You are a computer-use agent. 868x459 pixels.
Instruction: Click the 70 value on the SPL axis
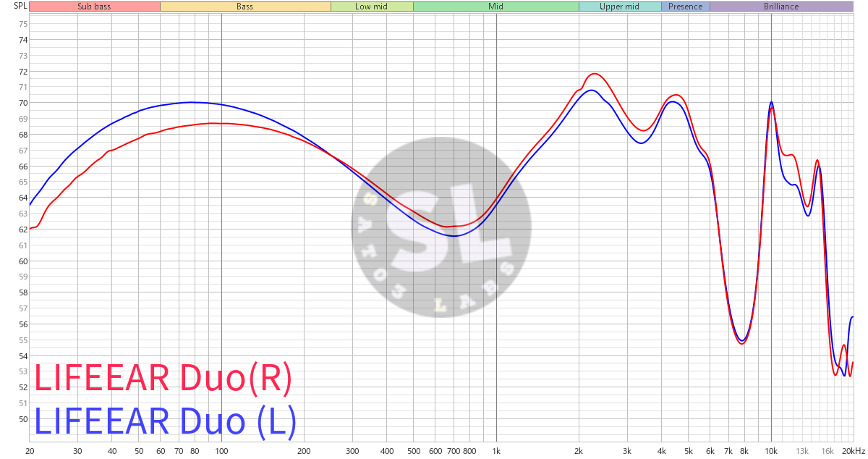click(x=22, y=103)
